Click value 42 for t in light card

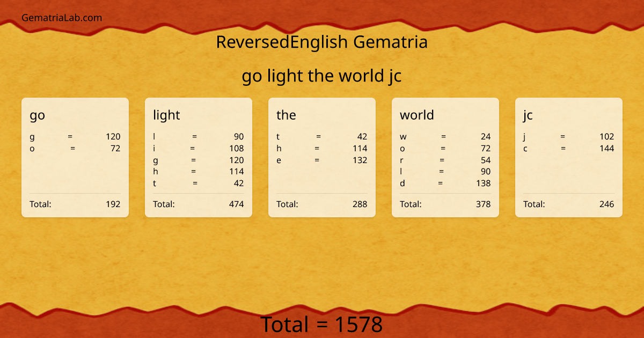tap(239, 183)
